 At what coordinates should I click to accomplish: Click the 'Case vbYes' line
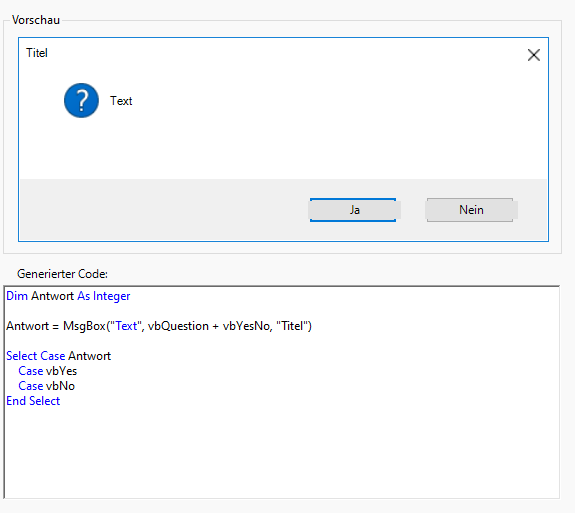(48, 371)
